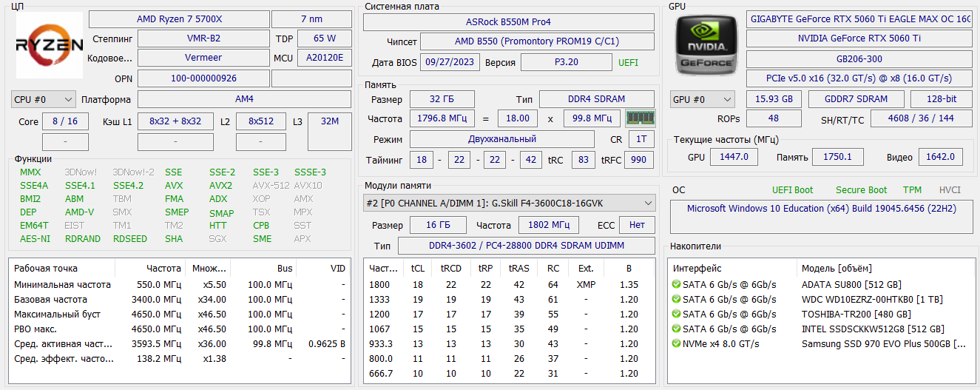
Task: Click the FMA feature label
Action: tap(175, 199)
